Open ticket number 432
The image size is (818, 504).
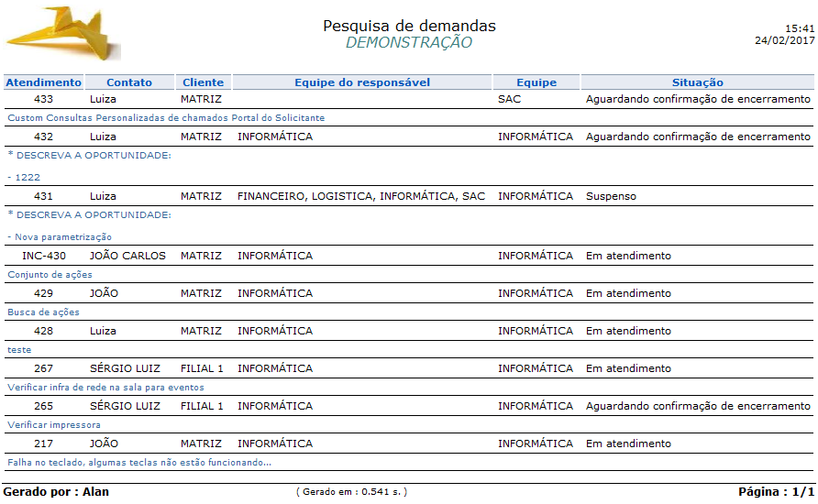coord(43,137)
